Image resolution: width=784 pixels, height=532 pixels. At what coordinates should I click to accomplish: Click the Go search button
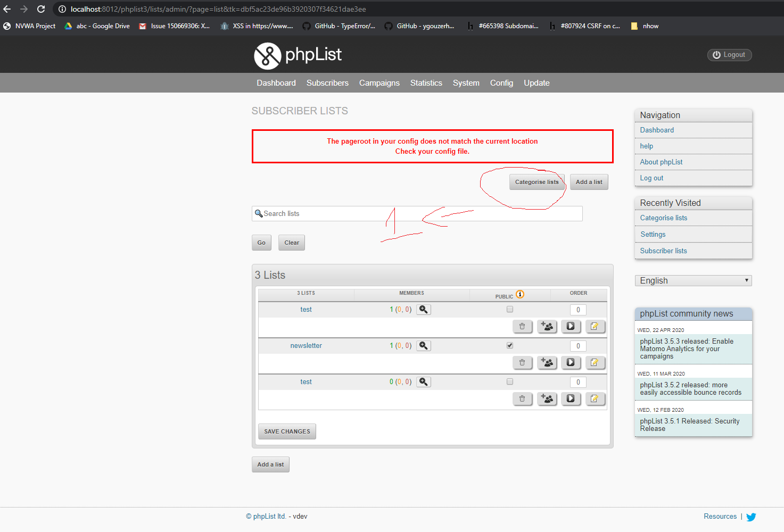coord(261,243)
